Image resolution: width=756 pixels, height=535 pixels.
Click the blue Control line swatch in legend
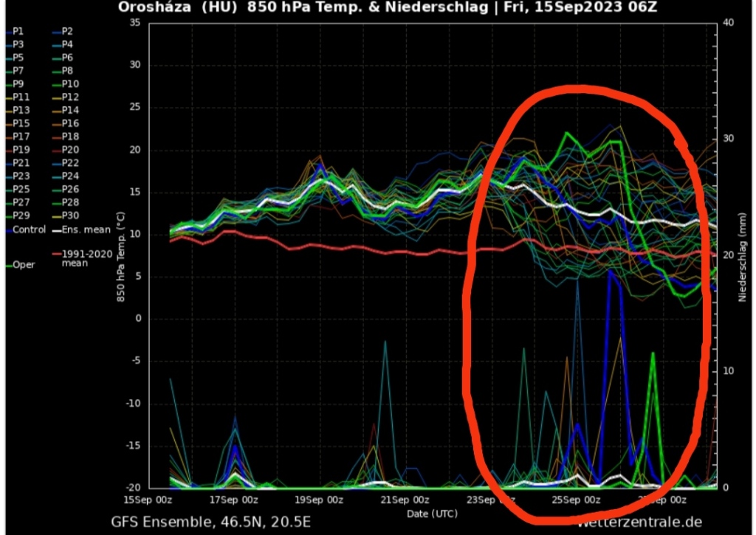[8, 230]
